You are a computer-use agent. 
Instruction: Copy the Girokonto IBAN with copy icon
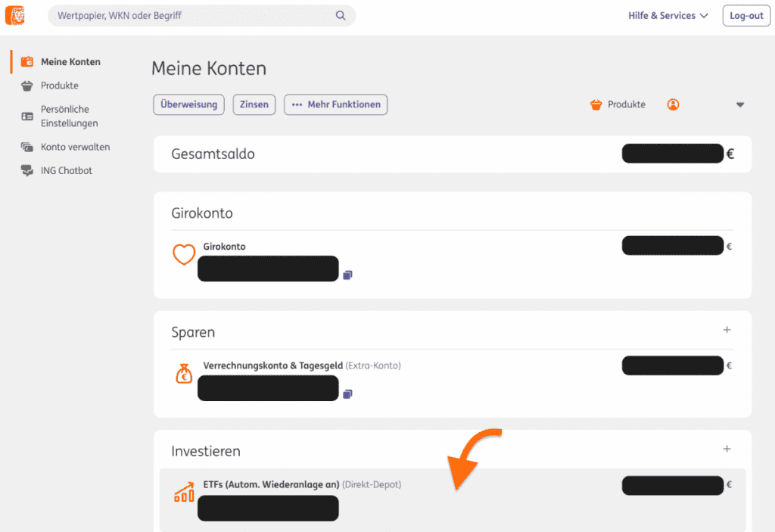(x=347, y=275)
